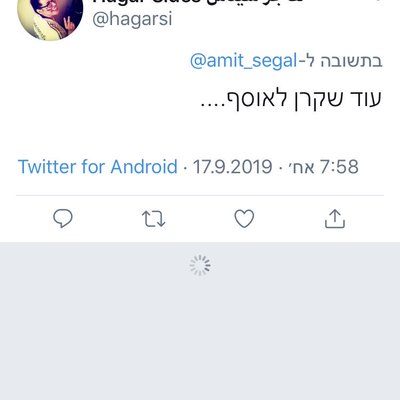Click the word Android in the source link
This screenshot has height=400, width=400.
coord(144,167)
